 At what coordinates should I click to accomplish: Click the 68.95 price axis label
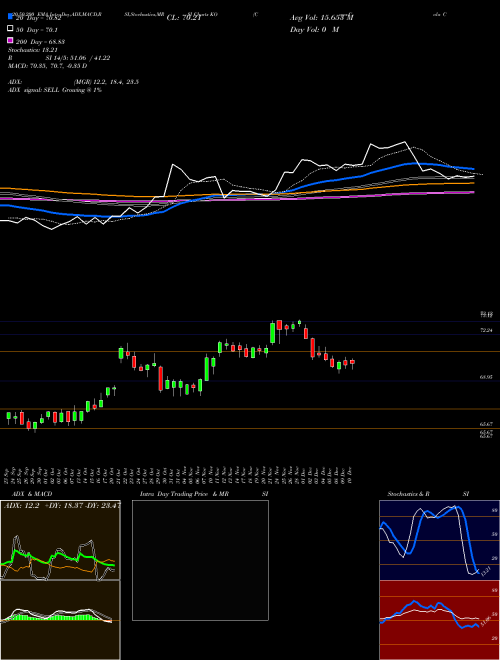coord(486,378)
